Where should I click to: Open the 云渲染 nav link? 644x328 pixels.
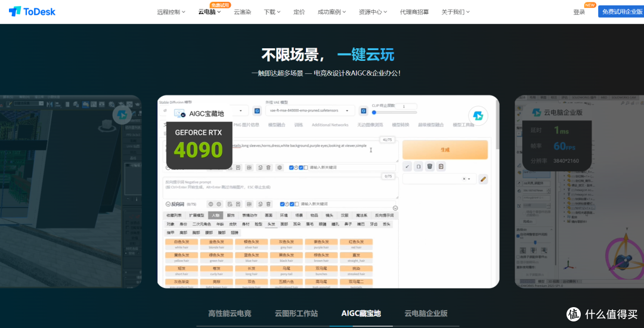242,12
